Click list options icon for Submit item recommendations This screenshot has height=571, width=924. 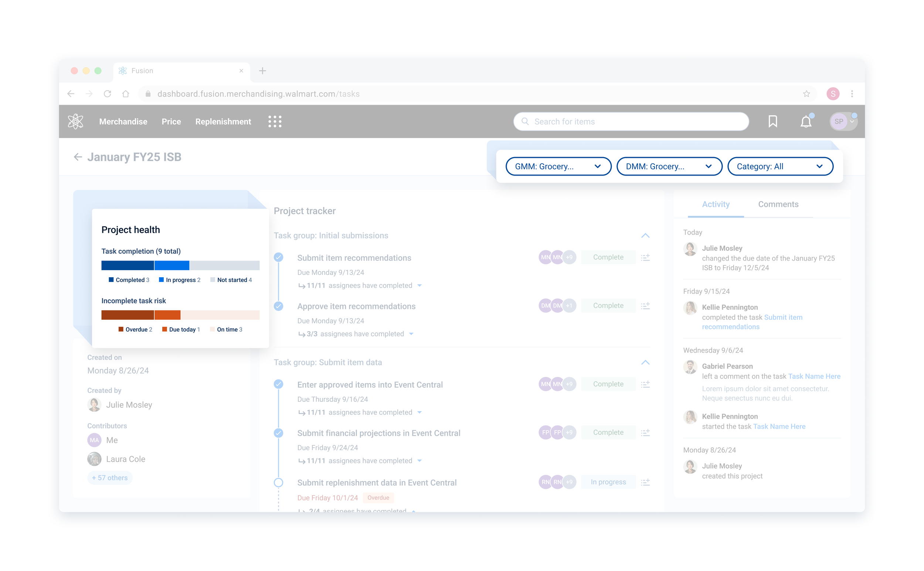pyautogui.click(x=645, y=257)
